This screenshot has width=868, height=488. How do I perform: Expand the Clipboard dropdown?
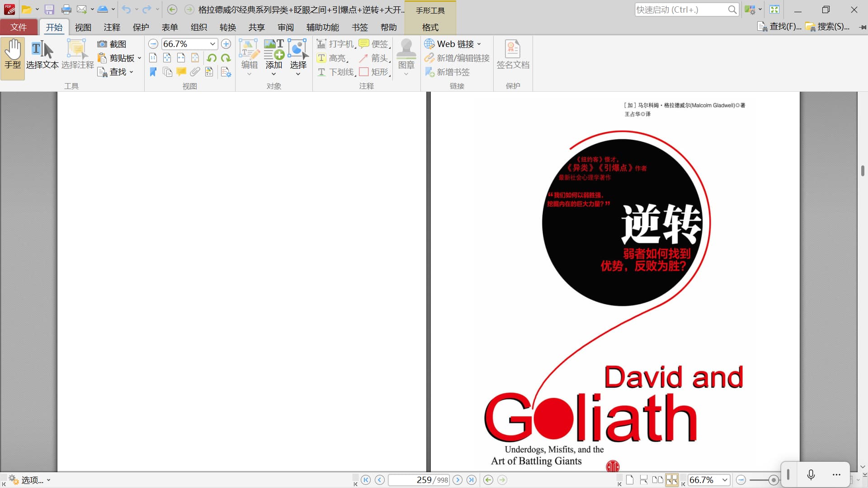pos(139,58)
